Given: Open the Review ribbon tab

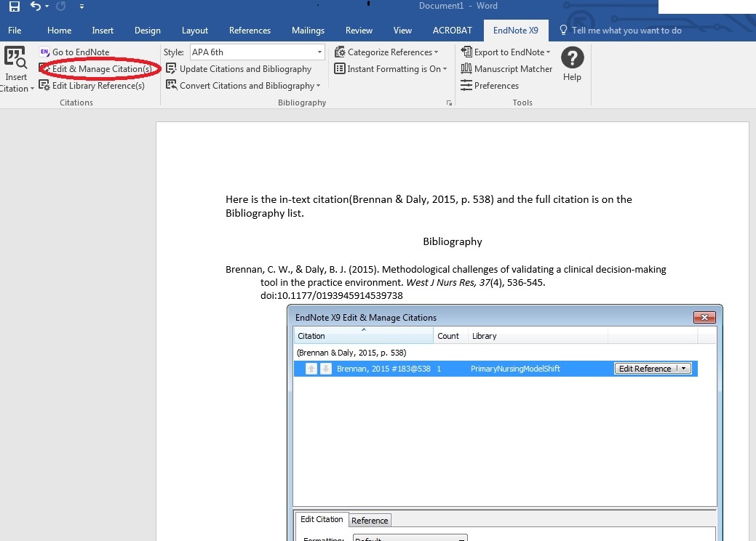Looking at the screenshot, I should [x=359, y=30].
